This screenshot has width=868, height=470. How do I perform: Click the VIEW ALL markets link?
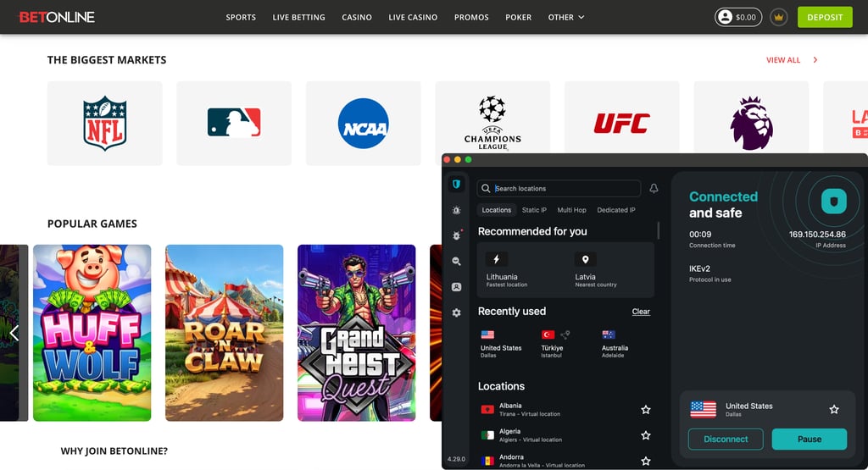782,60
